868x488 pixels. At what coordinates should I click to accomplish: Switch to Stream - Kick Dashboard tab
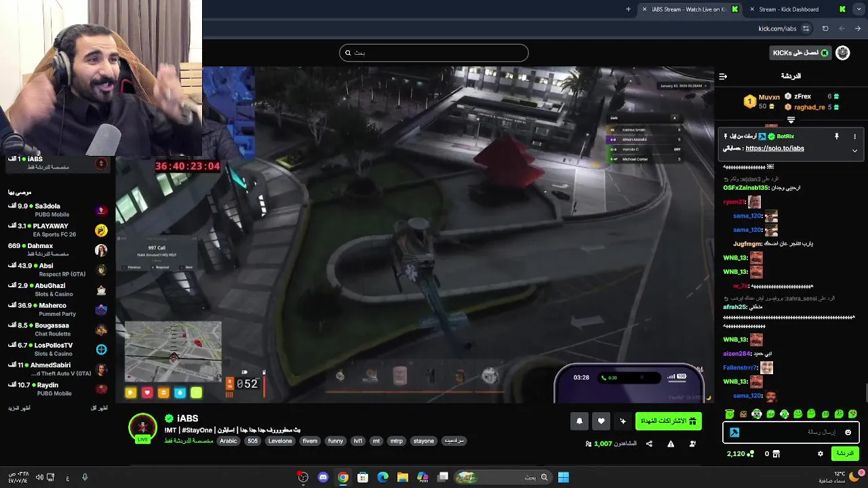tap(789, 9)
